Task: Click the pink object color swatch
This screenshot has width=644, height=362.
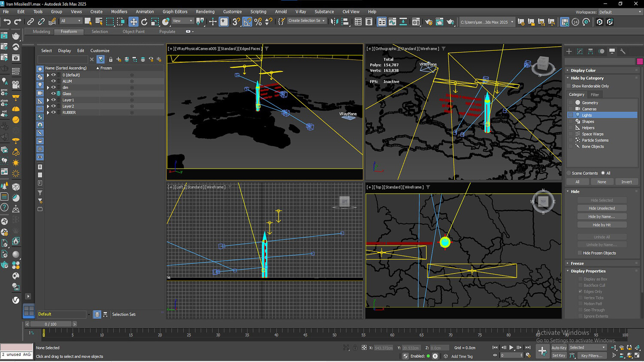Action: pyautogui.click(x=640, y=61)
